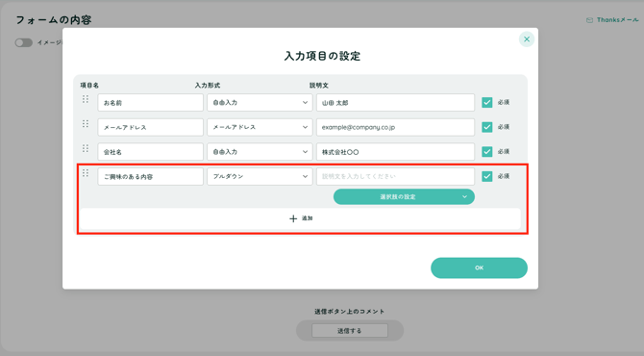Toggle the イメージ switch behind the dialog
The image size is (644, 356).
tap(23, 42)
